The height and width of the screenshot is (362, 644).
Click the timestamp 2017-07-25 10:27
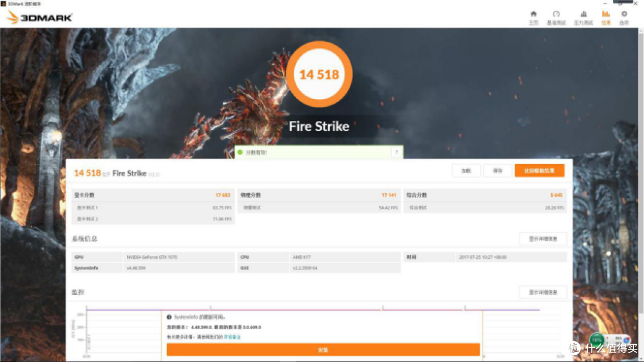point(482,257)
